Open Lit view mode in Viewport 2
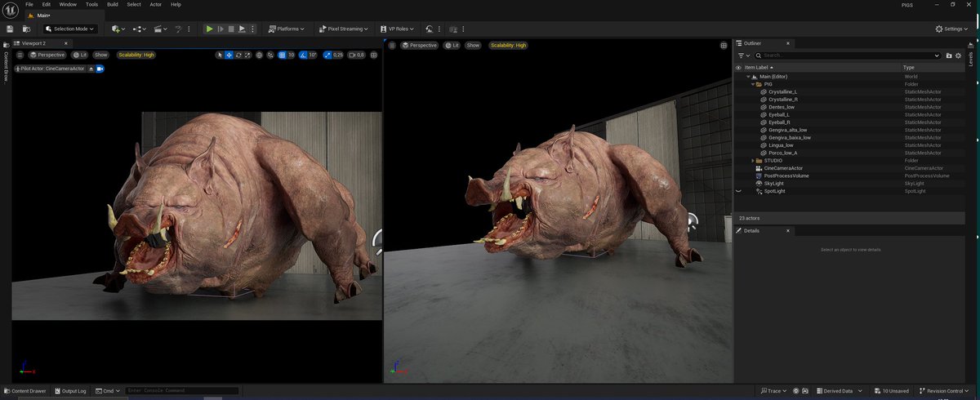 (x=79, y=55)
